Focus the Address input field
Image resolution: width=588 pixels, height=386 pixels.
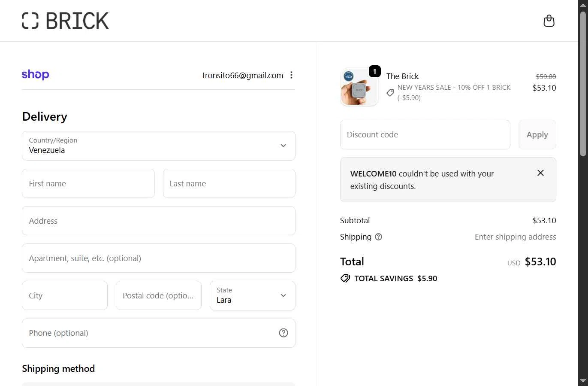(159, 221)
